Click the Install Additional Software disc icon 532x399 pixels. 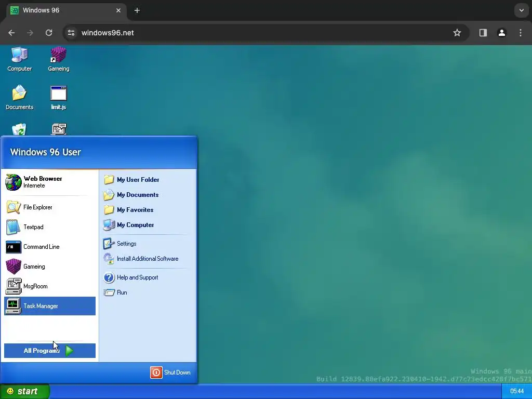pyautogui.click(x=109, y=259)
